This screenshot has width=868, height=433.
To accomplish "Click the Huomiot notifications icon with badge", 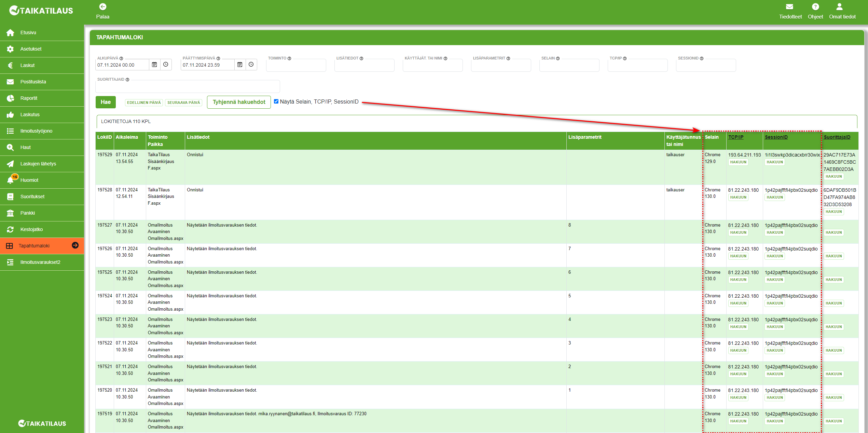I will coord(11,180).
